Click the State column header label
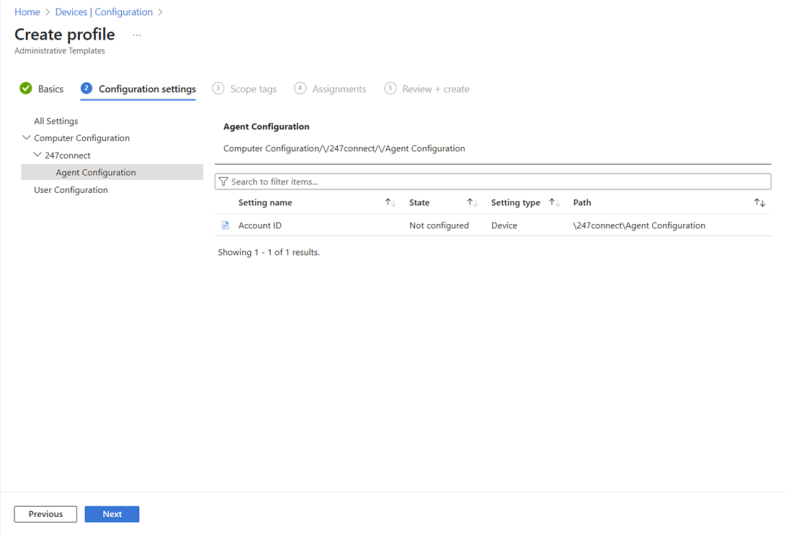Screen dimensions: 786x535 (x=419, y=203)
